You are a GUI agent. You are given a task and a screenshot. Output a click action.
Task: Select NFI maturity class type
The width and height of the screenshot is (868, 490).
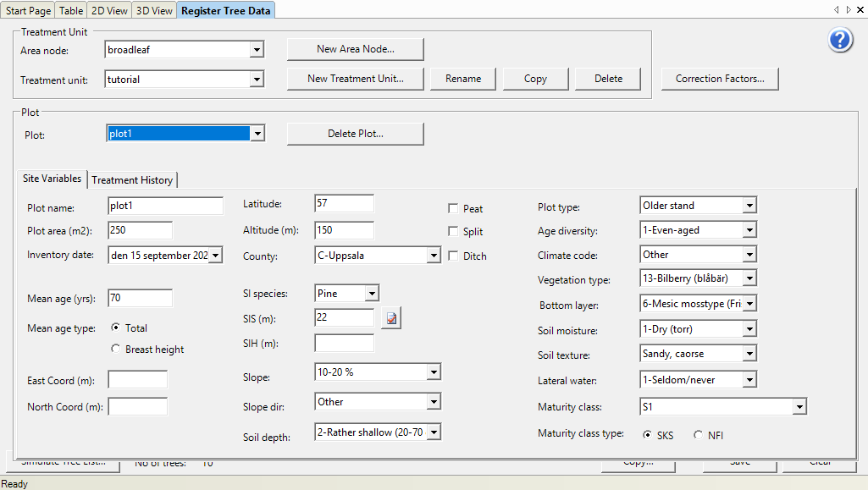tap(698, 435)
